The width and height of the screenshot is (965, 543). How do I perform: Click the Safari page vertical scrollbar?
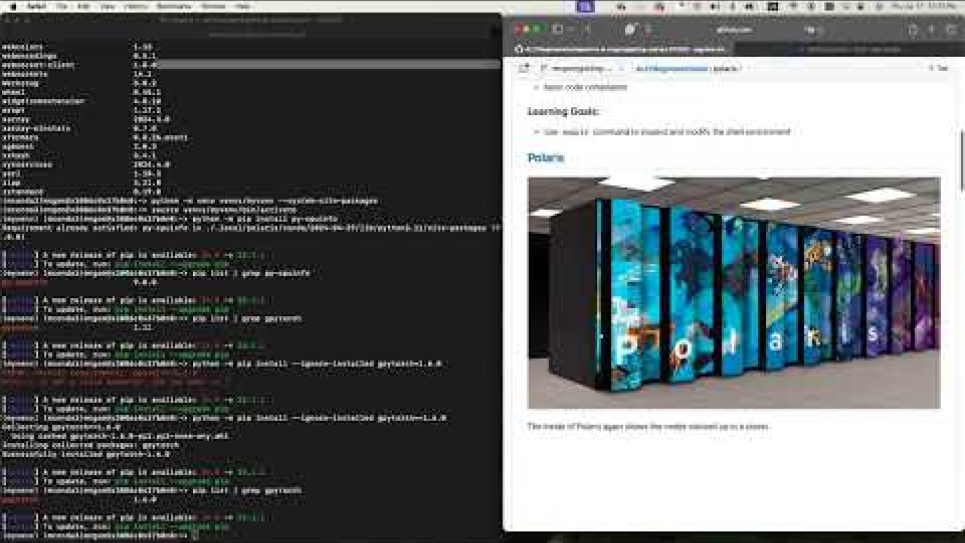(961, 160)
